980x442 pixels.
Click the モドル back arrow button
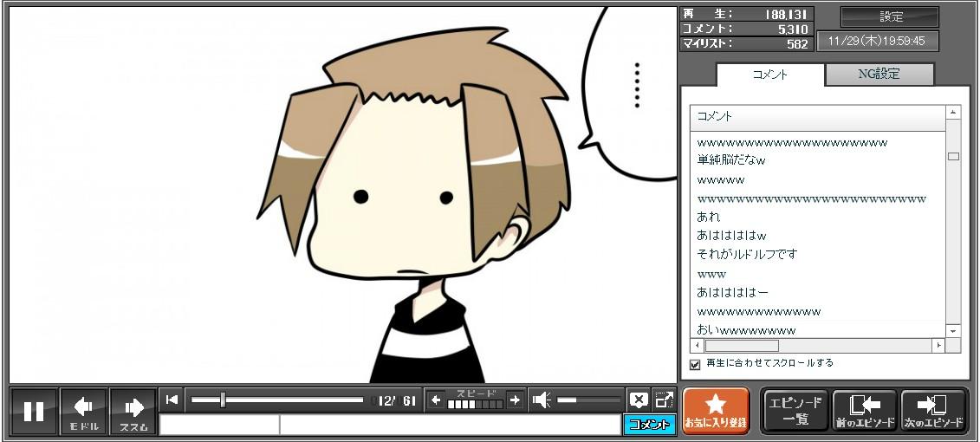click(x=84, y=411)
